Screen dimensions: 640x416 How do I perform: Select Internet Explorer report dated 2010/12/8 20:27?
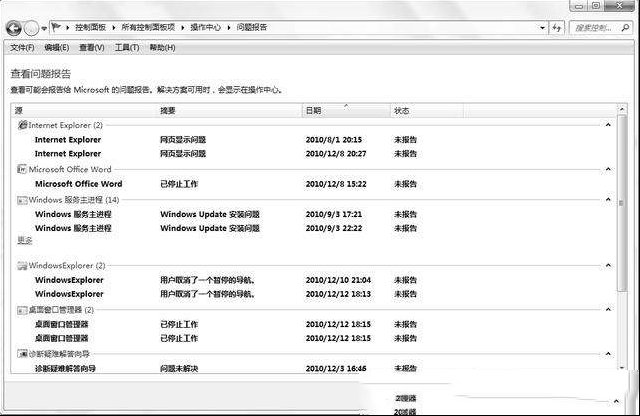(314, 154)
